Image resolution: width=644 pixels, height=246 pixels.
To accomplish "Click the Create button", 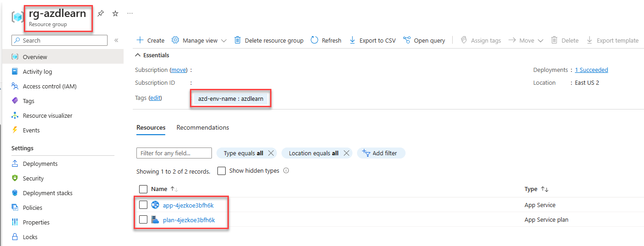I will click(x=151, y=40).
